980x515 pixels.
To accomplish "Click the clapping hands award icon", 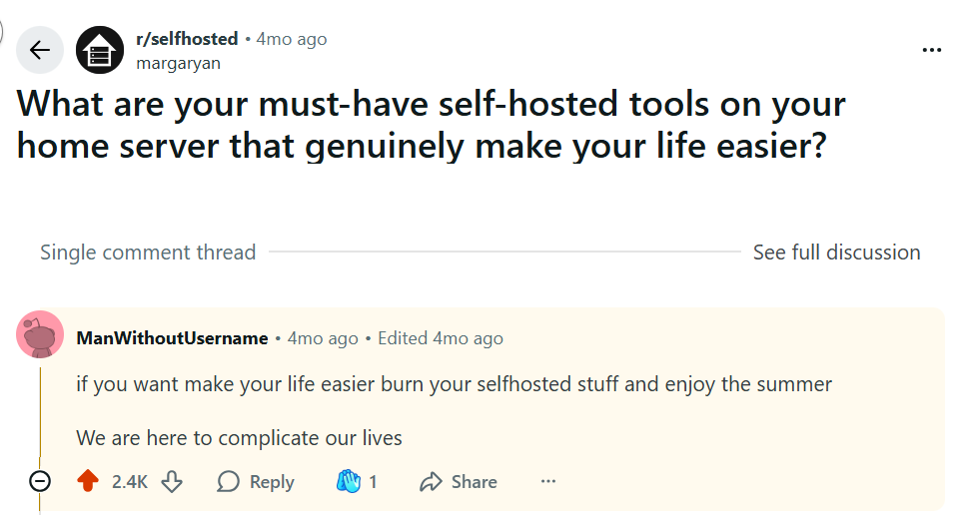I will 347,482.
